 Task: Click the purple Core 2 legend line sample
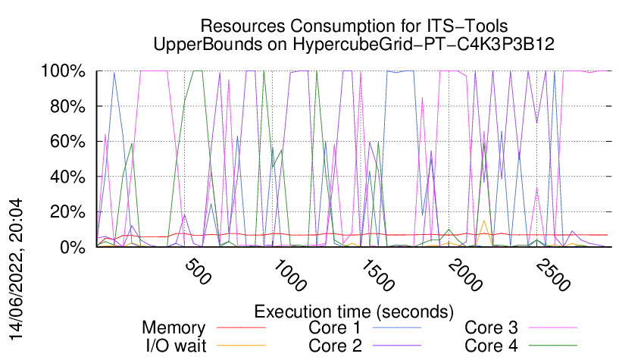(x=397, y=346)
